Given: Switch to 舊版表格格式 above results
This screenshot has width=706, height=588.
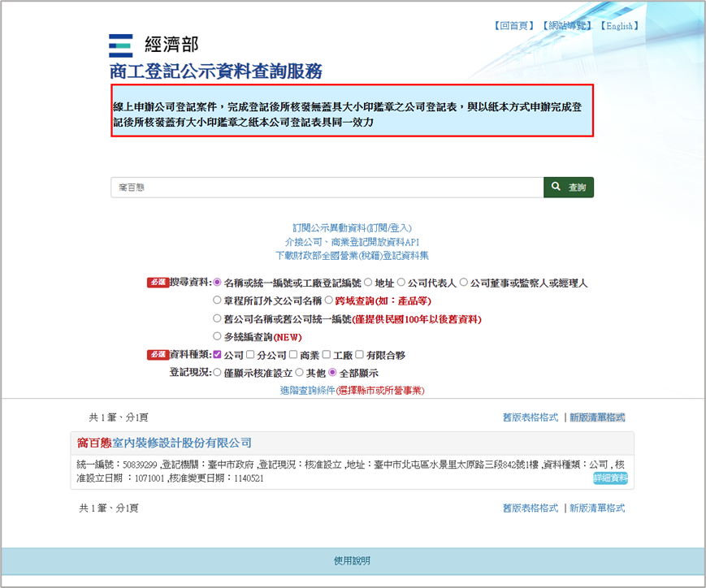Looking at the screenshot, I should click(530, 417).
